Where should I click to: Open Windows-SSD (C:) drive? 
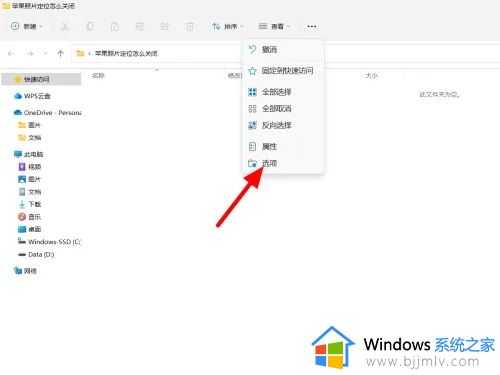point(49,242)
